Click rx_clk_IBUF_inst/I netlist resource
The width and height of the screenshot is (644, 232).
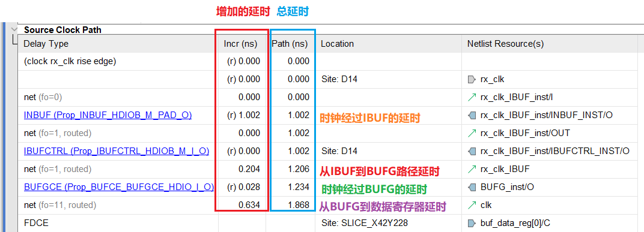click(x=517, y=97)
